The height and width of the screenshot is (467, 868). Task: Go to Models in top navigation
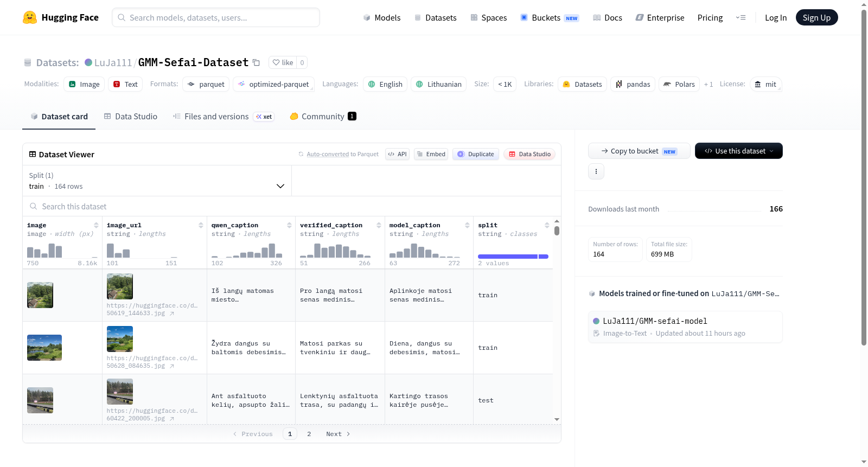point(382,17)
